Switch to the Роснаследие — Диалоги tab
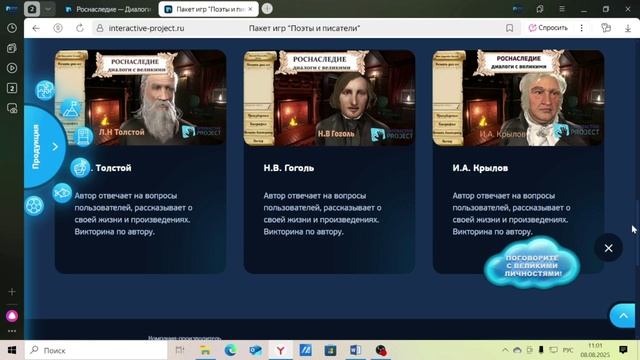Screen dimensions: 640x360 tap(108, 9)
